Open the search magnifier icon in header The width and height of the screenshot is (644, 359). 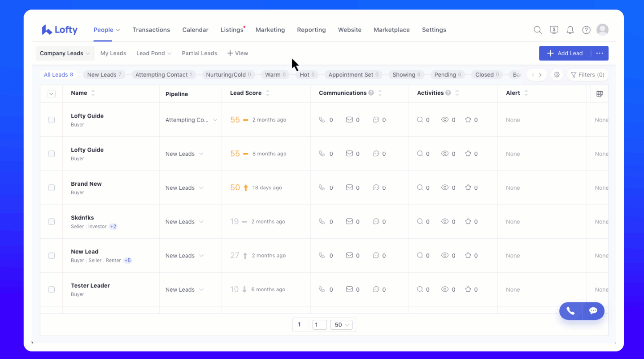[538, 30]
